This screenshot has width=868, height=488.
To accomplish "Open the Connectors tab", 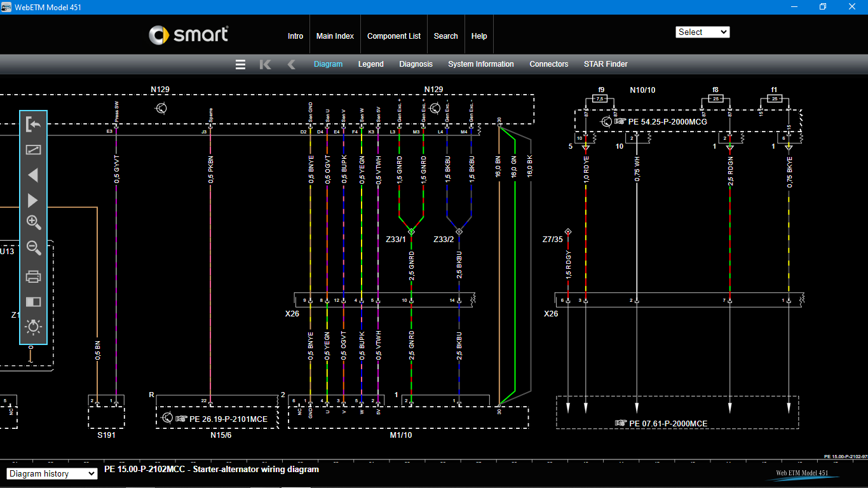I will (x=549, y=64).
